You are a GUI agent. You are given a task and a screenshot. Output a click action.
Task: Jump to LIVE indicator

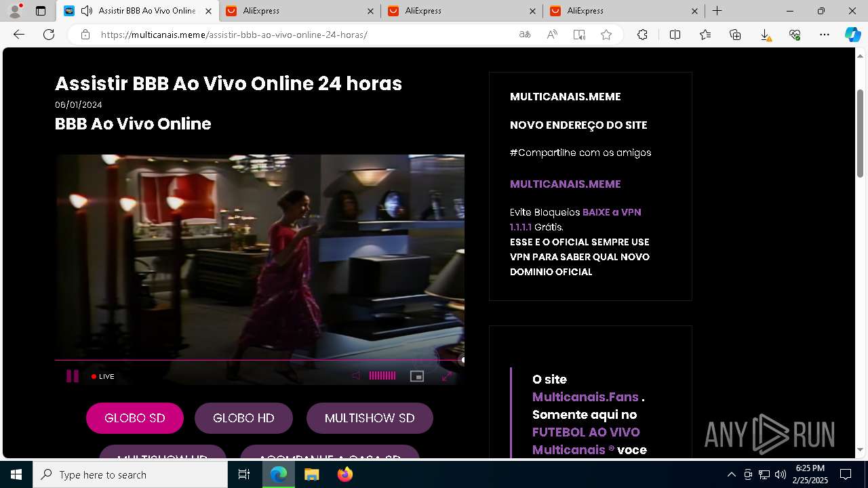tap(103, 376)
